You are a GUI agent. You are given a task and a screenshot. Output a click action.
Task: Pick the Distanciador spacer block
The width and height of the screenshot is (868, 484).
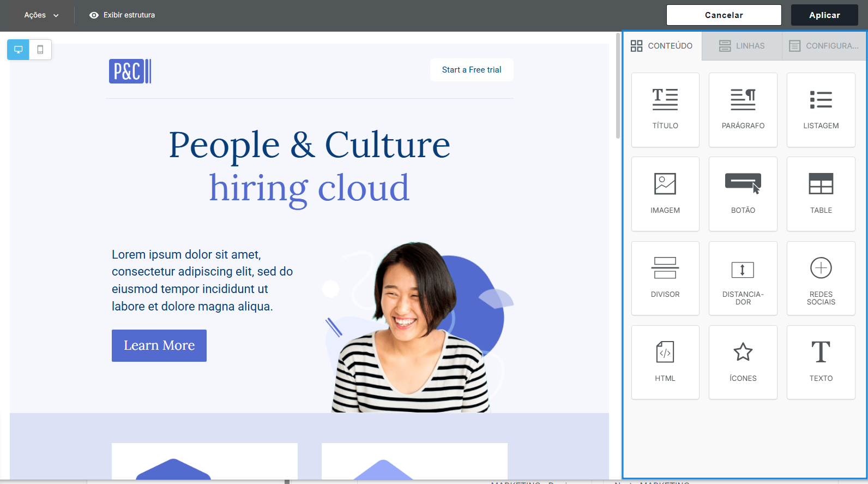click(x=743, y=278)
